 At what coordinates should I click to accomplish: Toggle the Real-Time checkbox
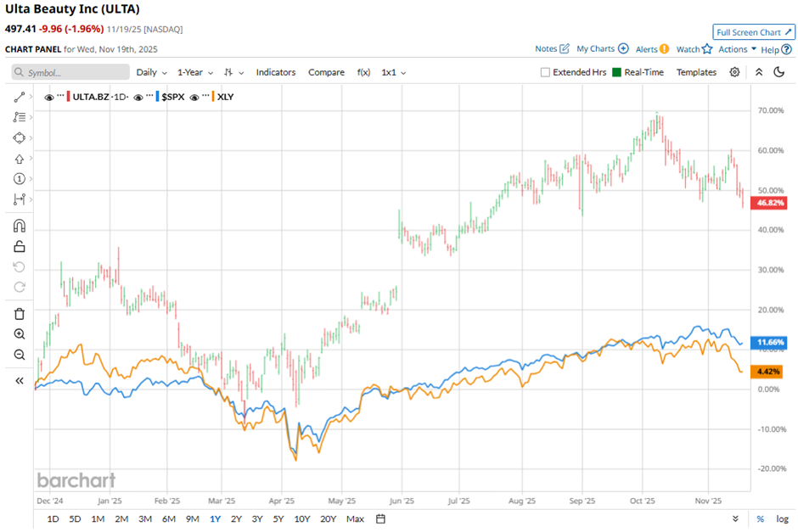click(x=616, y=73)
